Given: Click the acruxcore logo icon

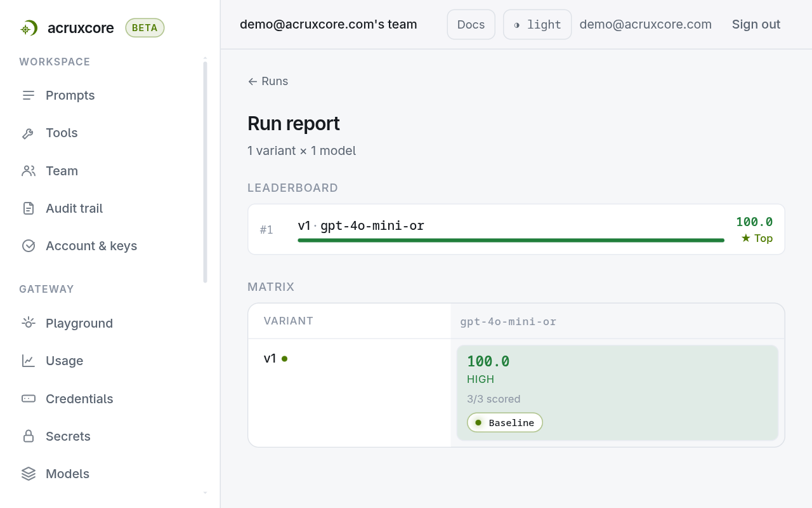Looking at the screenshot, I should [29, 28].
